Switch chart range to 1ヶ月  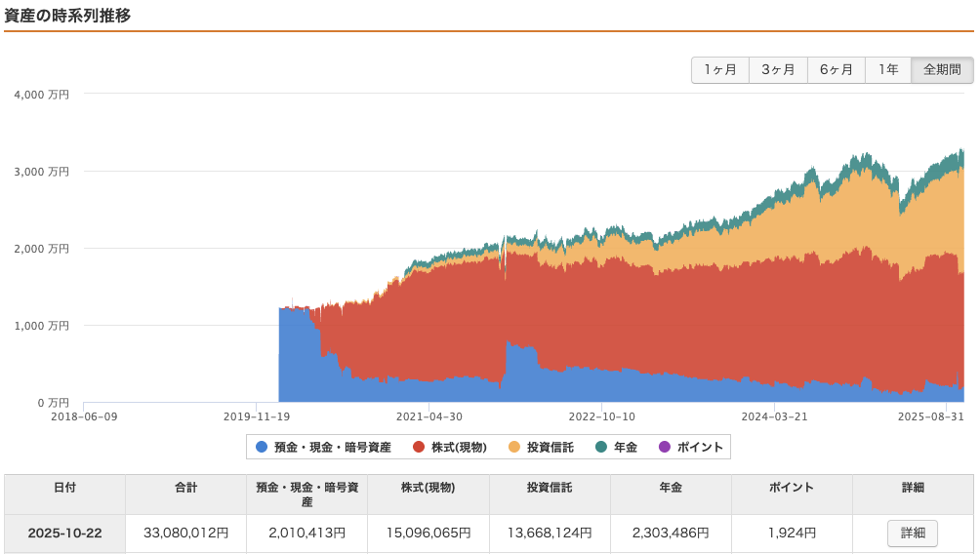[x=720, y=70]
